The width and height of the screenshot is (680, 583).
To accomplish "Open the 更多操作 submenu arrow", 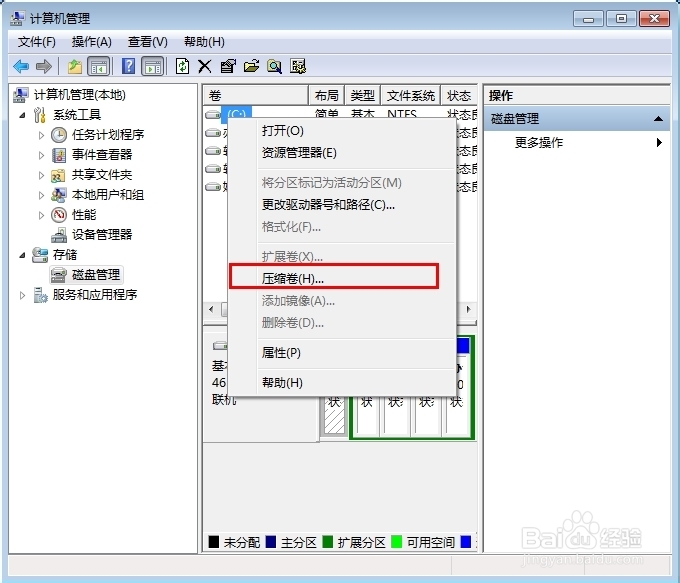I will point(659,142).
